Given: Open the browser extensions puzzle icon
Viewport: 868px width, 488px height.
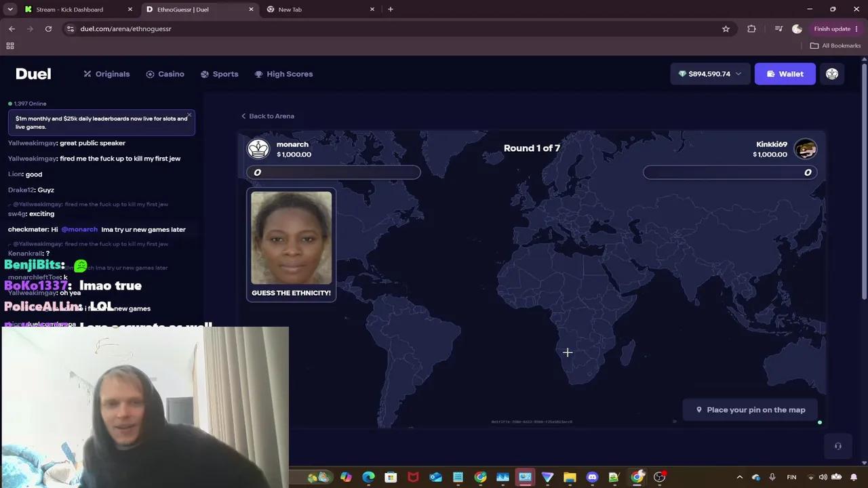Looking at the screenshot, I should pos(751,28).
